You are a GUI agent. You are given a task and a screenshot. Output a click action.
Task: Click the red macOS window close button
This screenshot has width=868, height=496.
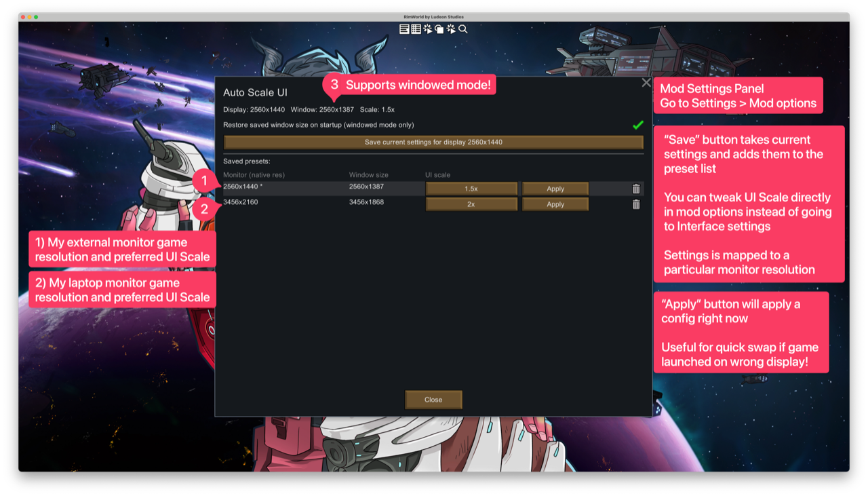pyautogui.click(x=22, y=17)
